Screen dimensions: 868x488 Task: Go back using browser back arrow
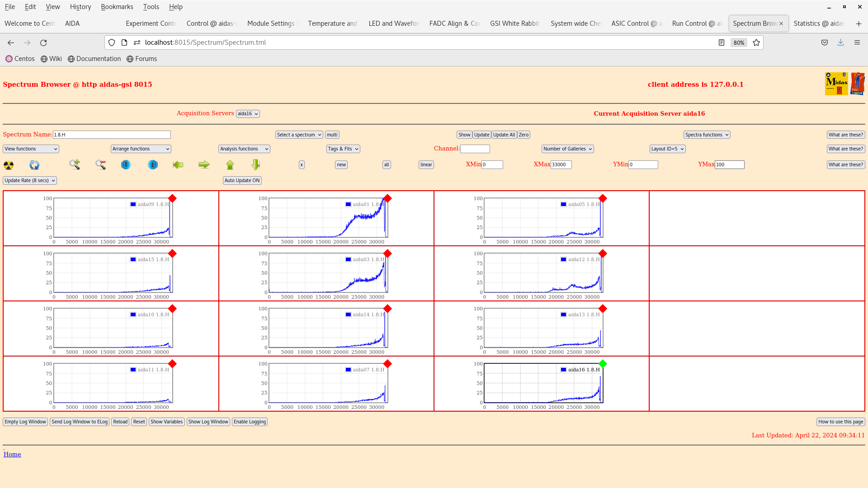click(11, 42)
